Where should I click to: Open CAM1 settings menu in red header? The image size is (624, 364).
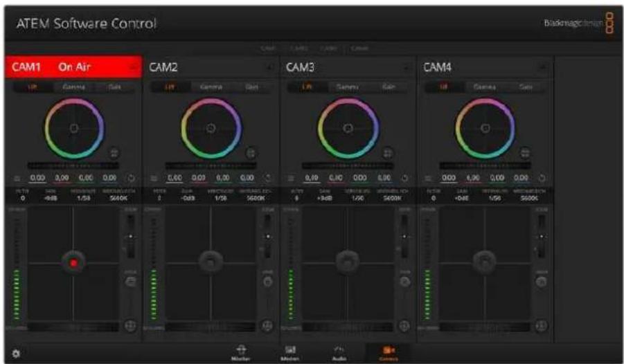[x=133, y=67]
